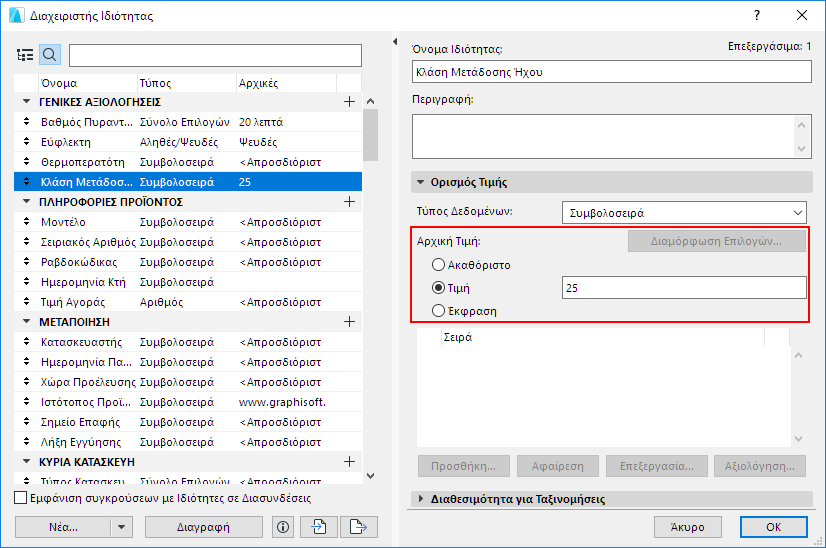Click the info icon button next to Διαγραφή
The height and width of the screenshot is (548, 826).
pos(283,527)
